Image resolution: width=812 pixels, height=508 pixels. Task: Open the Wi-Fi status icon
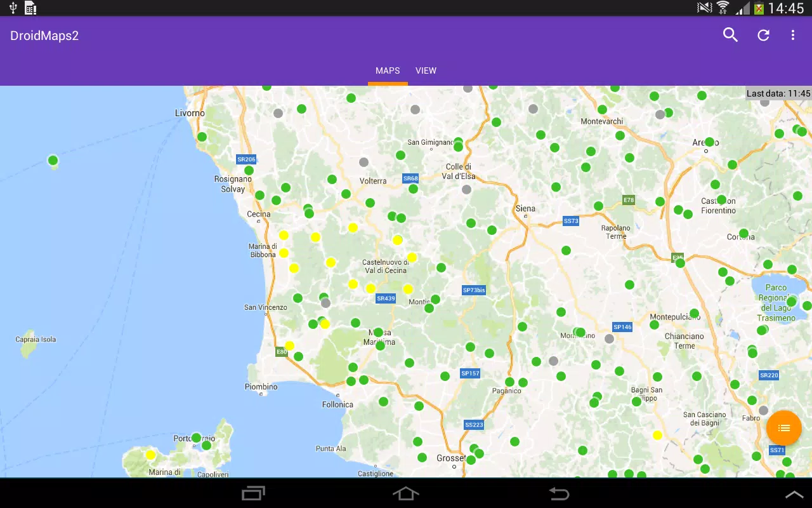click(x=723, y=8)
